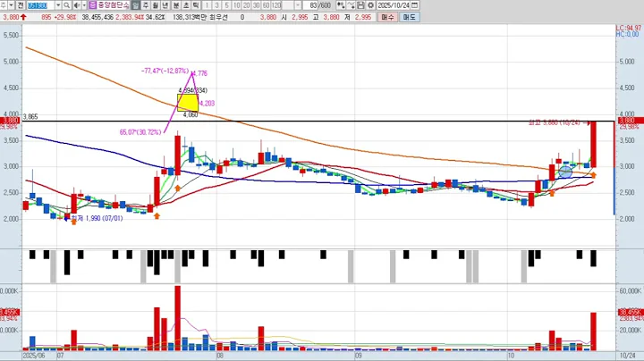Select the 20 interval button

coord(247,5)
